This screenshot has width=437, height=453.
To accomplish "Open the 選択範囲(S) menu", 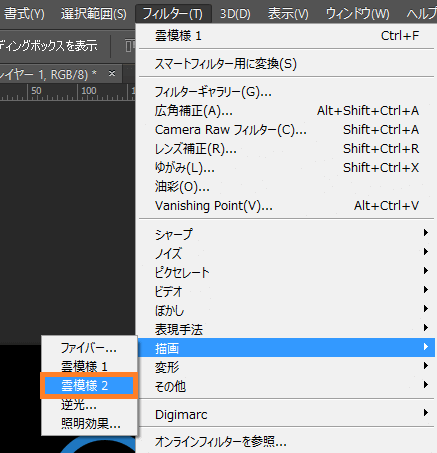I will point(94,14).
